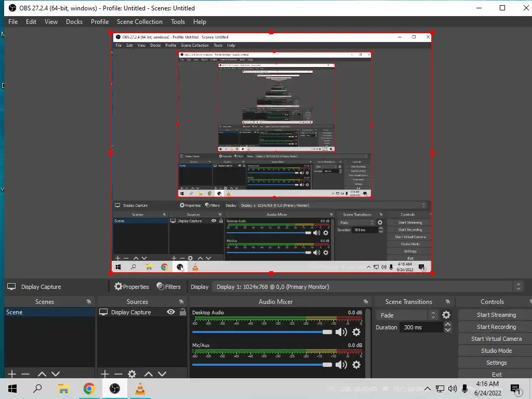This screenshot has height=399, width=532.
Task: Click Exit in the Controls dock
Action: click(496, 374)
